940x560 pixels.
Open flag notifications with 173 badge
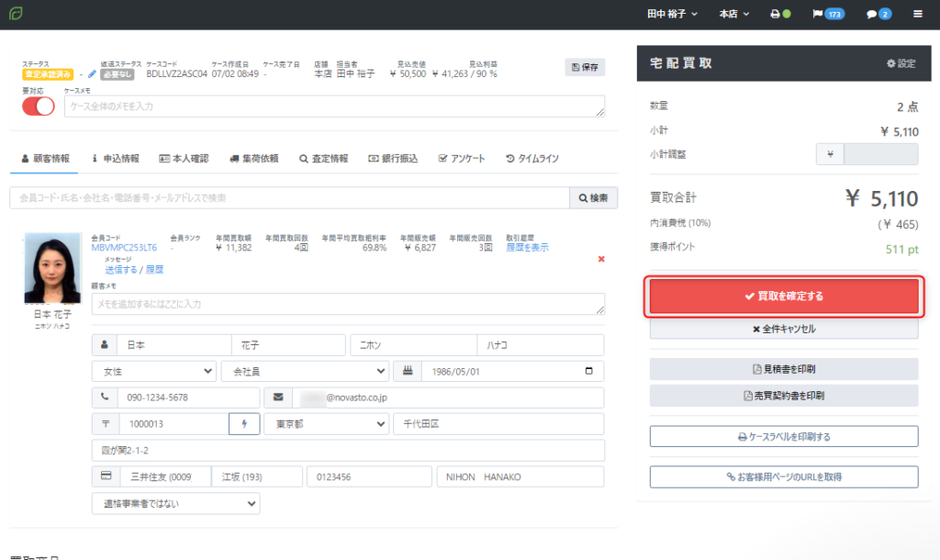[x=828, y=14]
